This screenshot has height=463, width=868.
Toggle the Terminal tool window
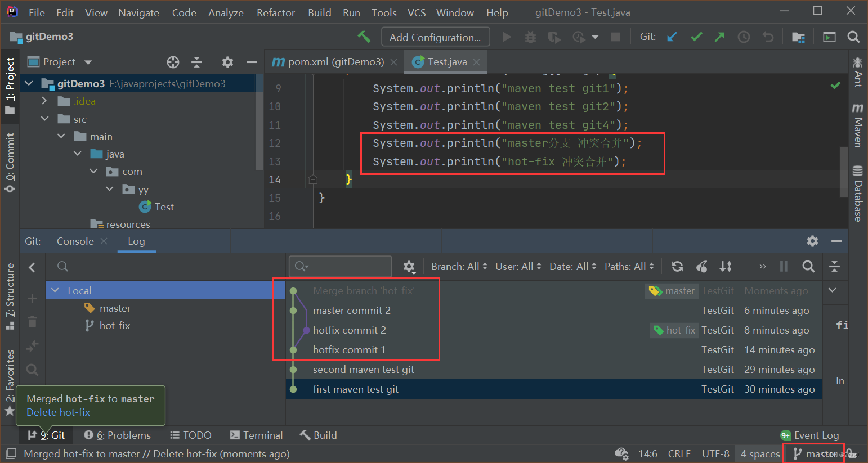pos(256,435)
